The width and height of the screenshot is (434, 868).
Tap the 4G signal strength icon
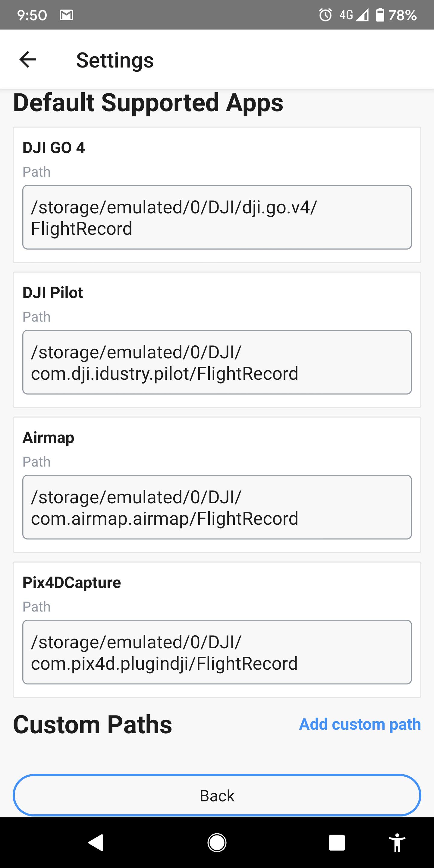354,15
